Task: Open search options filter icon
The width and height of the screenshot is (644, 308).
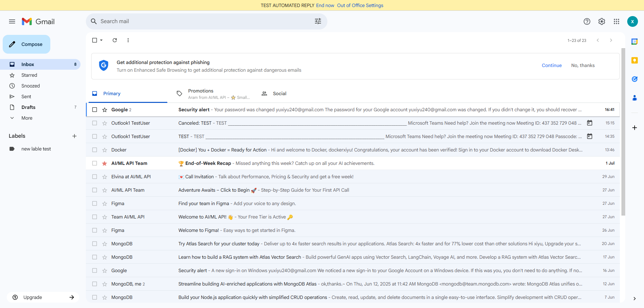Action: click(x=318, y=21)
